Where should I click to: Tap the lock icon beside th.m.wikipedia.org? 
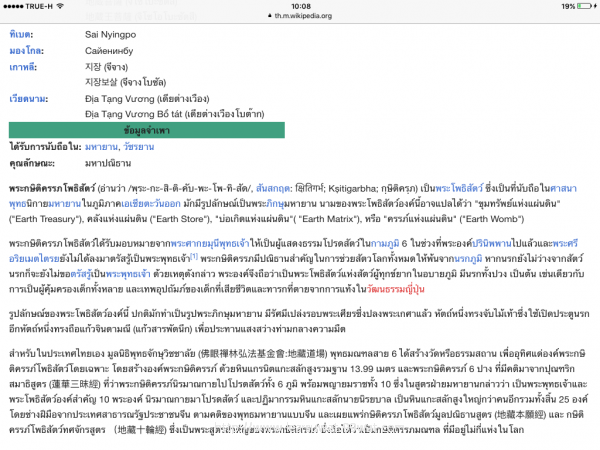pyautogui.click(x=270, y=16)
